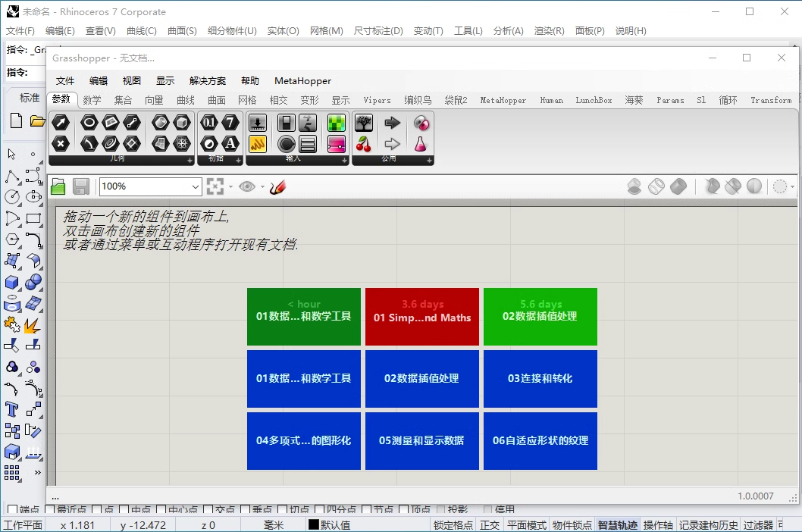Open the 100% zoom level combo box
Screen dimensions: 802x532
point(151,186)
